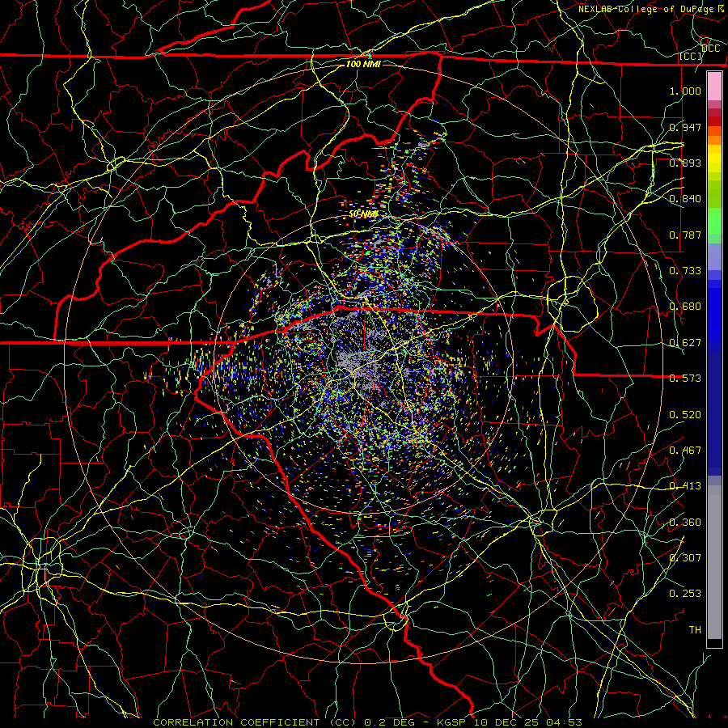Select the 0.413 legend value
728x728 pixels.
pos(685,486)
